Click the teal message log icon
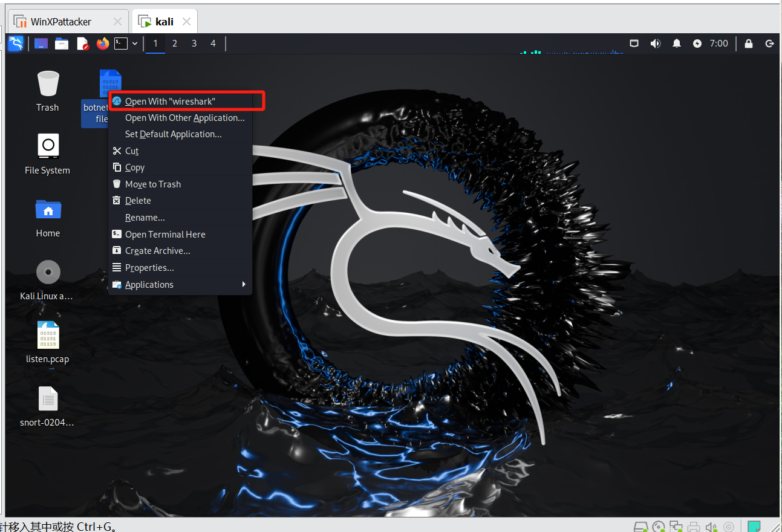The height and width of the screenshot is (532, 782). 754,527
